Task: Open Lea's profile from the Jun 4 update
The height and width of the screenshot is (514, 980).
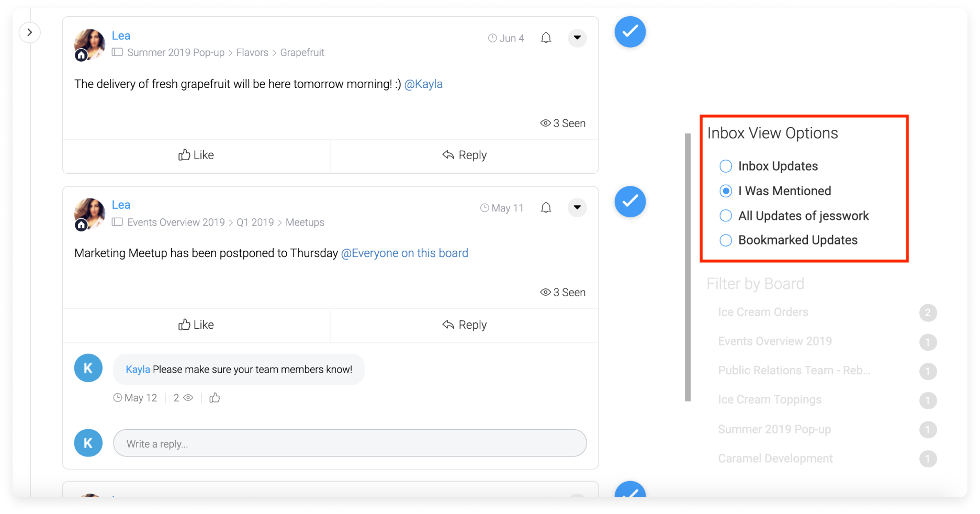Action: (121, 36)
